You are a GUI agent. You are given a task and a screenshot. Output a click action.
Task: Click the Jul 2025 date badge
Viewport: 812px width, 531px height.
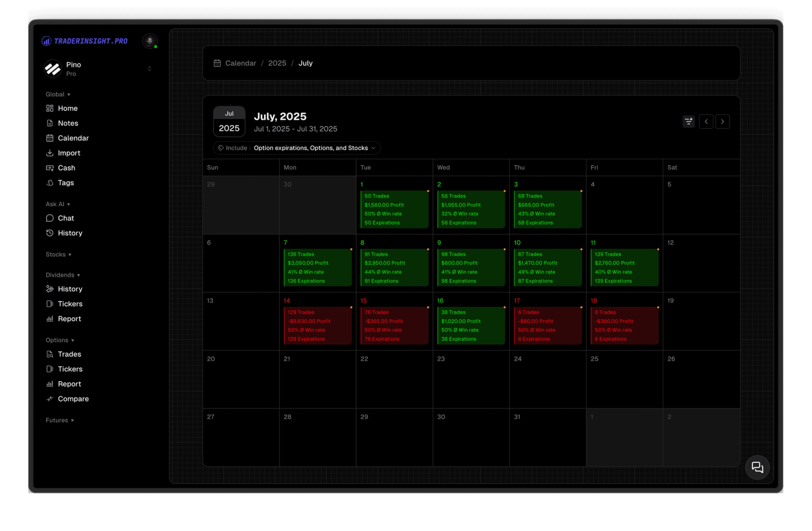click(x=229, y=122)
